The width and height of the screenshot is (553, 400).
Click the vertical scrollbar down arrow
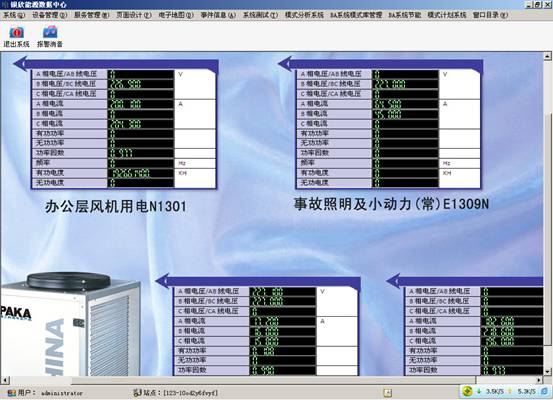(547, 371)
